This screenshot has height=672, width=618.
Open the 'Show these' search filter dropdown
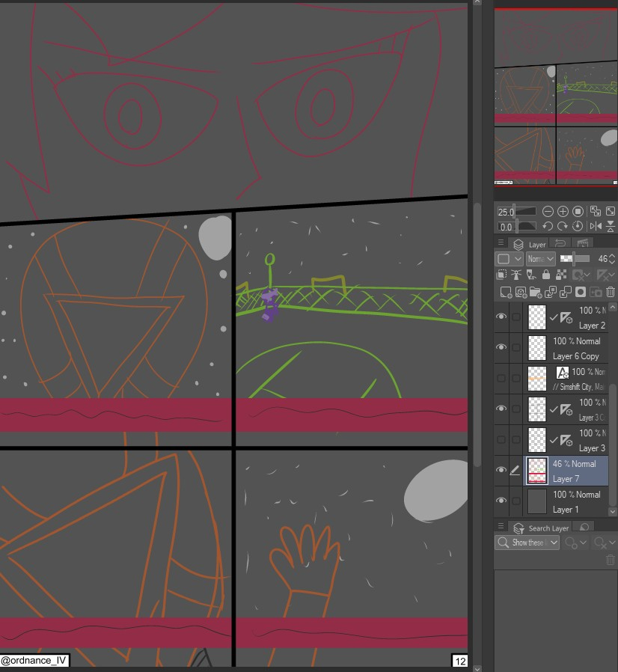[527, 543]
